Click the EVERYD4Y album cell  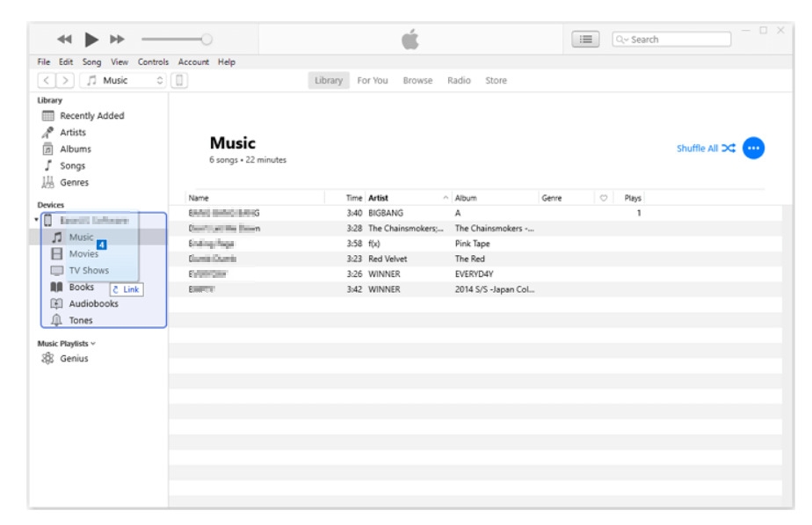click(474, 273)
